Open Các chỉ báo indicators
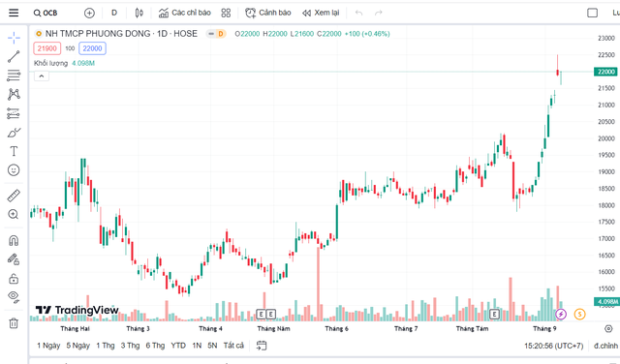This screenshot has width=620, height=364. pos(185,13)
